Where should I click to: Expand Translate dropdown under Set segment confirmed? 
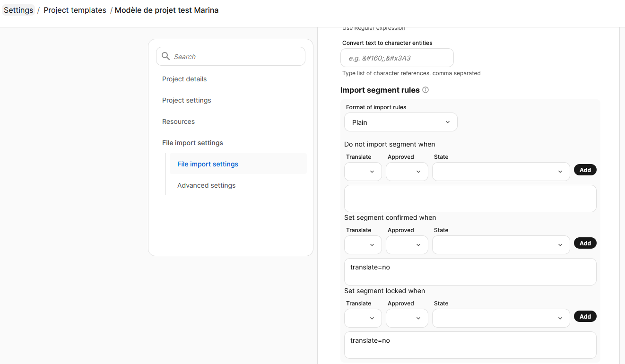363,245
